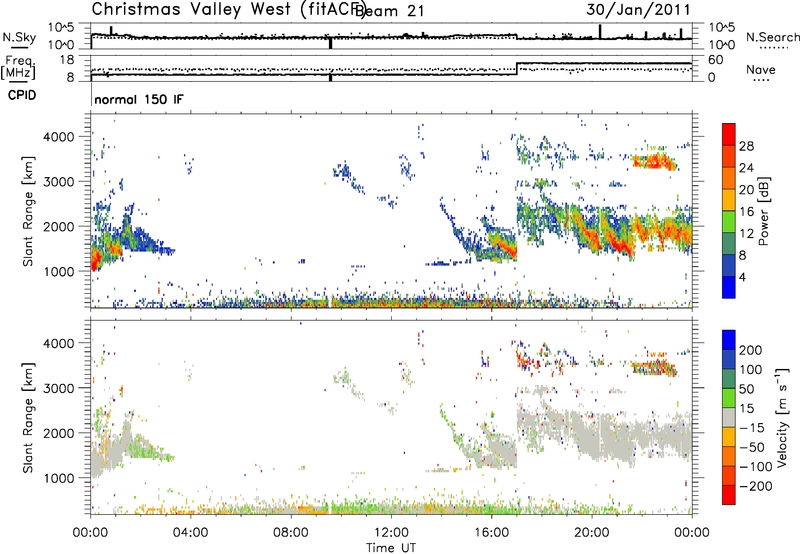The width and height of the screenshot is (800, 554).
Task: Click the 'Time UT' axis title
Action: click(x=391, y=547)
